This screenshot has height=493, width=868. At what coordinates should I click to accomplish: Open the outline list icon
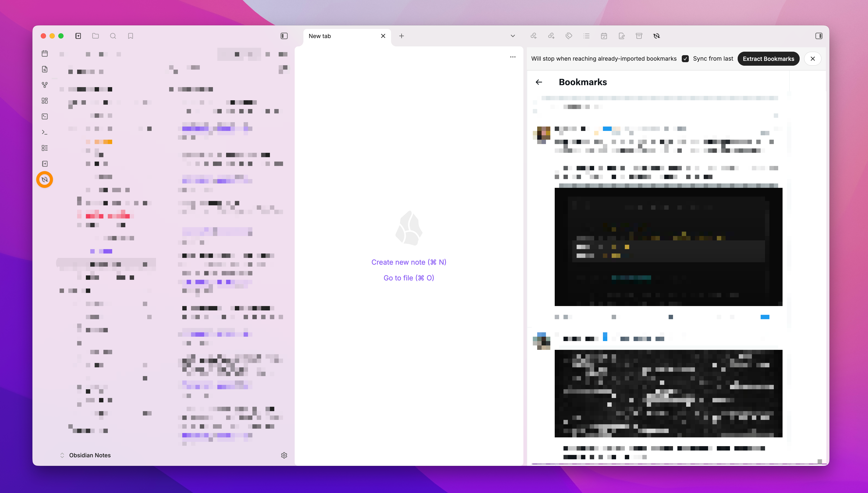tap(586, 36)
